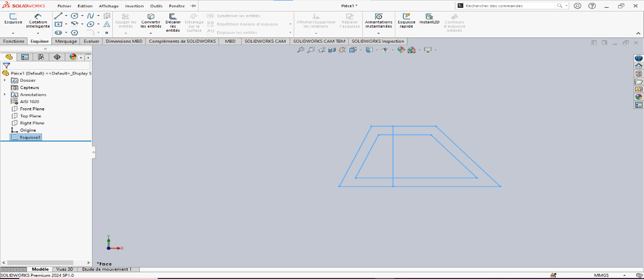Open the Edit Appearance color tool
Viewport: 644px width, 279px height.
coord(401,50)
